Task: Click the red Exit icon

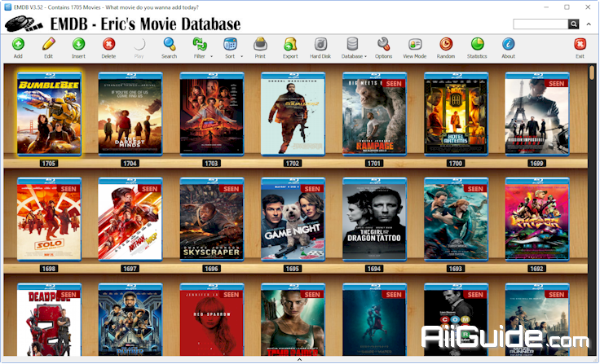Action: [x=580, y=44]
